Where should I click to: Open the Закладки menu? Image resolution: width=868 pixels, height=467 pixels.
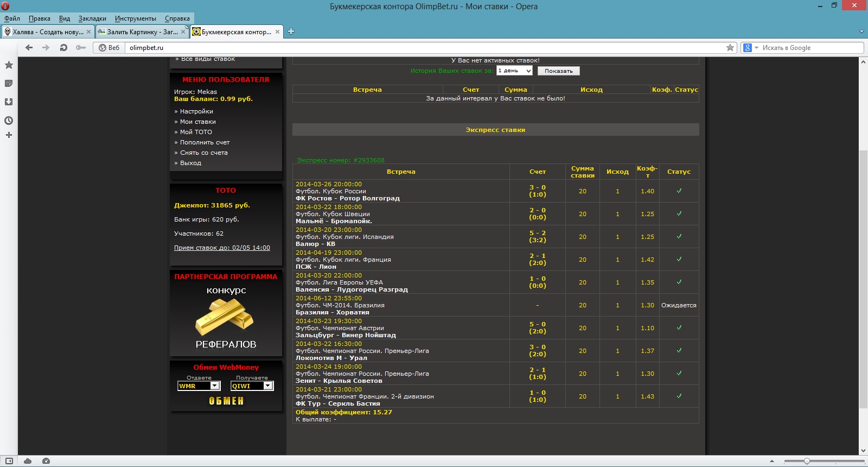(92, 18)
